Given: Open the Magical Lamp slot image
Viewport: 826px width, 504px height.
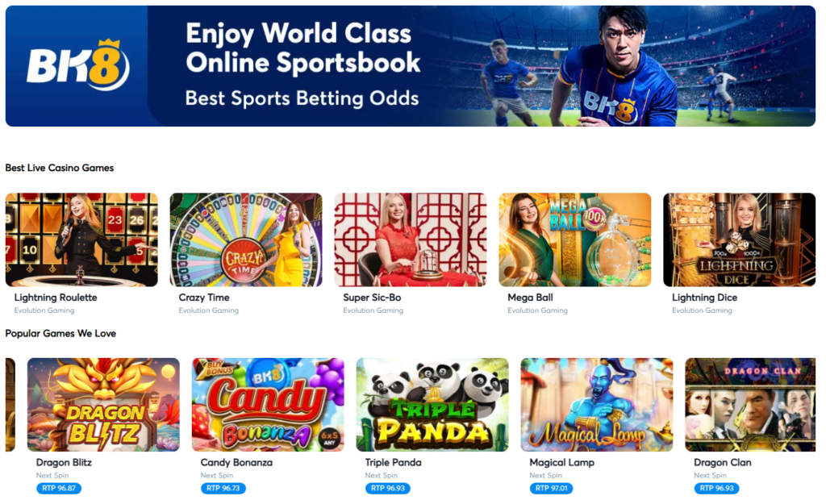Looking at the screenshot, I should point(596,405).
